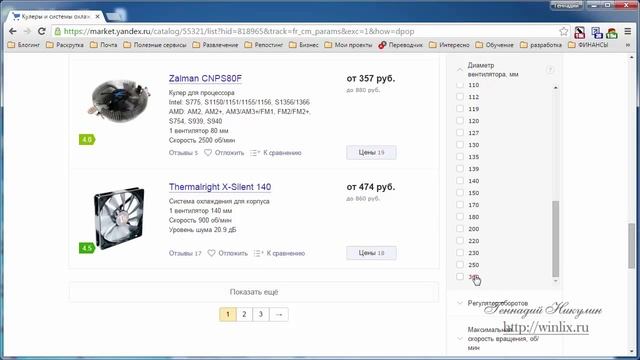Open the Переводчик bookmark
The image size is (640, 360).
coord(400,45)
